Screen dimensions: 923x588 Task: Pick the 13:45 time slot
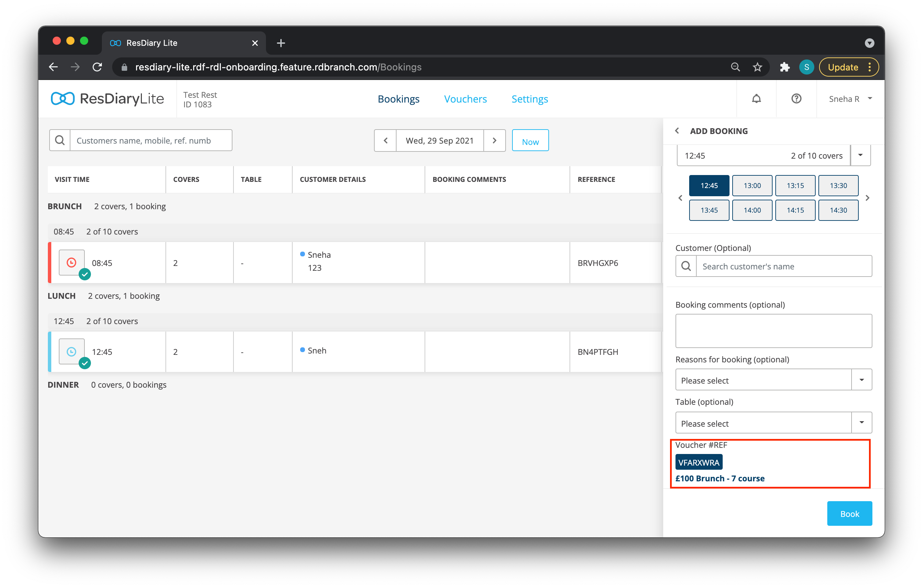pyautogui.click(x=709, y=210)
